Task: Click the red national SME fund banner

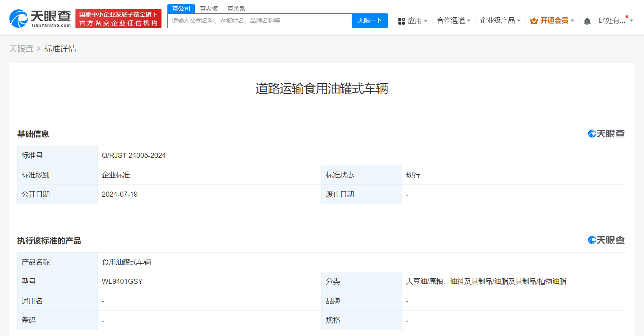Action: click(x=118, y=18)
